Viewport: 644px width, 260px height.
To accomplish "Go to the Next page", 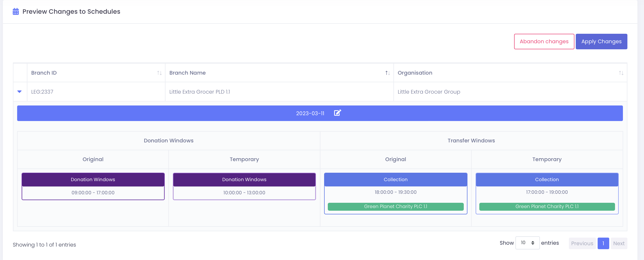I will tap(619, 243).
